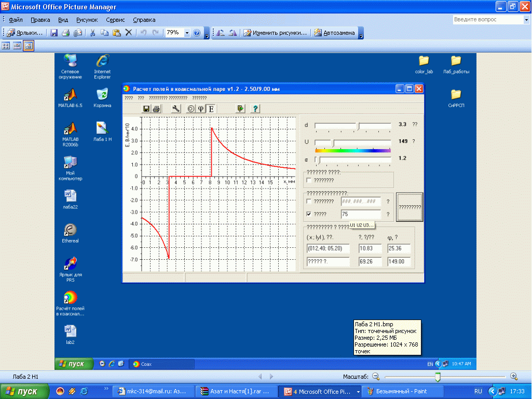Click the Cut scissors icon
Viewport: 532px width, 399px height.
92,33
